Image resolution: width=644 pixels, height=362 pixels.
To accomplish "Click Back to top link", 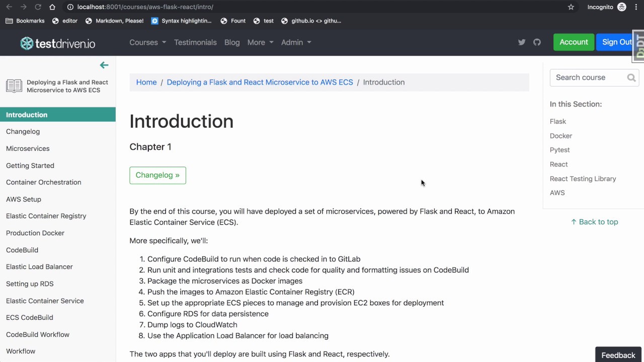I will pyautogui.click(x=594, y=222).
